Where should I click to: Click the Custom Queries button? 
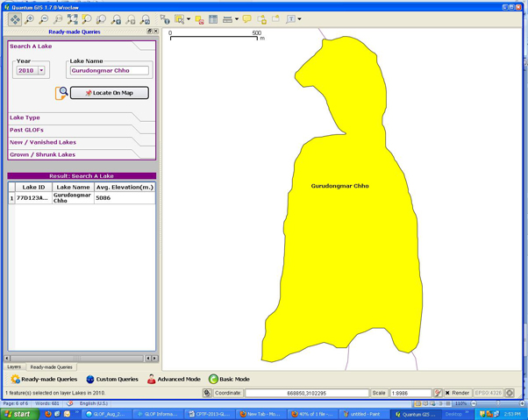pyautogui.click(x=111, y=380)
